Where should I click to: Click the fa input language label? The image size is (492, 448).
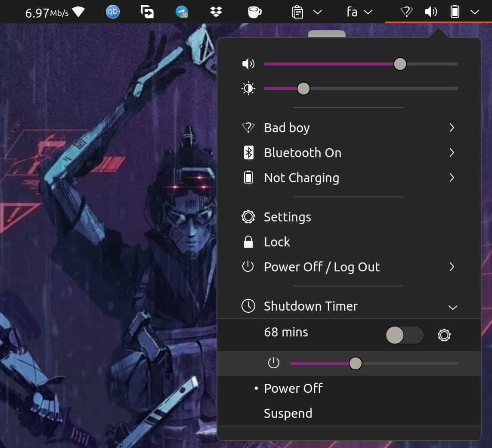[x=352, y=12]
